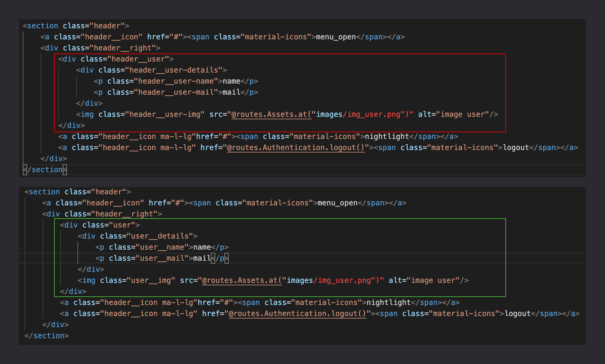
Task: Click alt "image user" on the header__user-img line
Action: [x=453, y=114]
